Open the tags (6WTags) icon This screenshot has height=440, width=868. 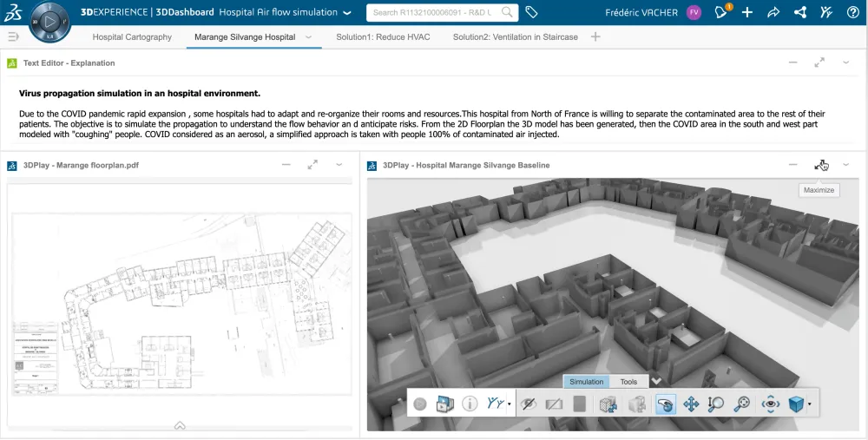[531, 12]
